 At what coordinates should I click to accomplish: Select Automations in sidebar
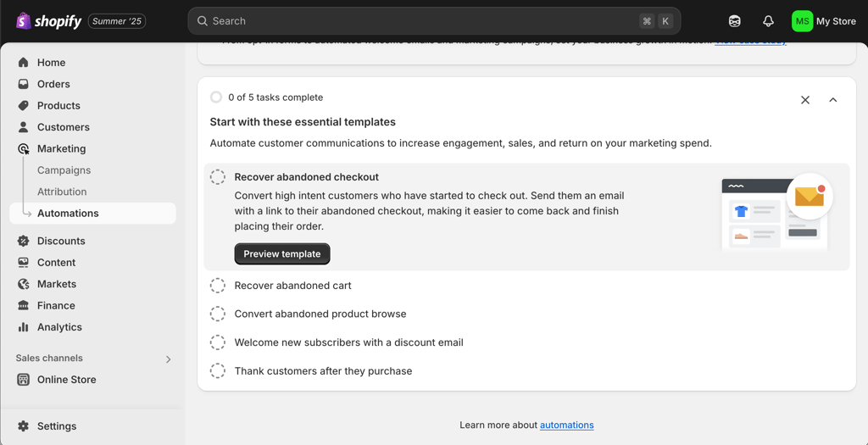(92, 213)
